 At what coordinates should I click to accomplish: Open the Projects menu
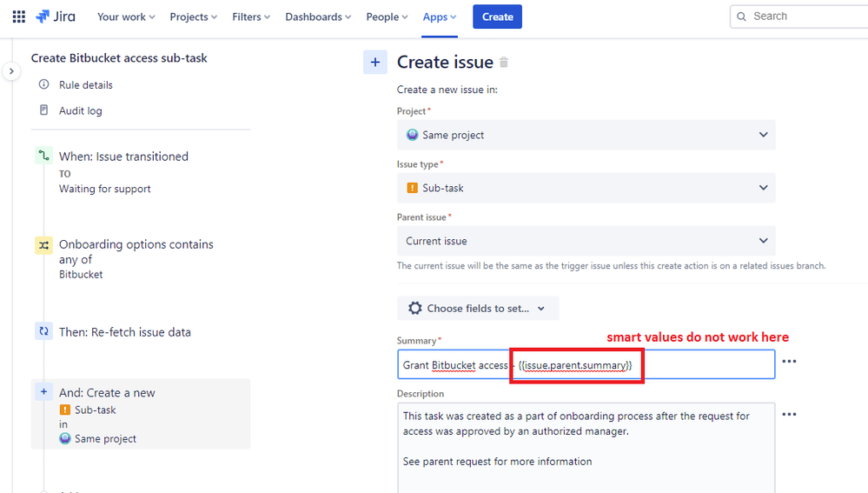193,17
